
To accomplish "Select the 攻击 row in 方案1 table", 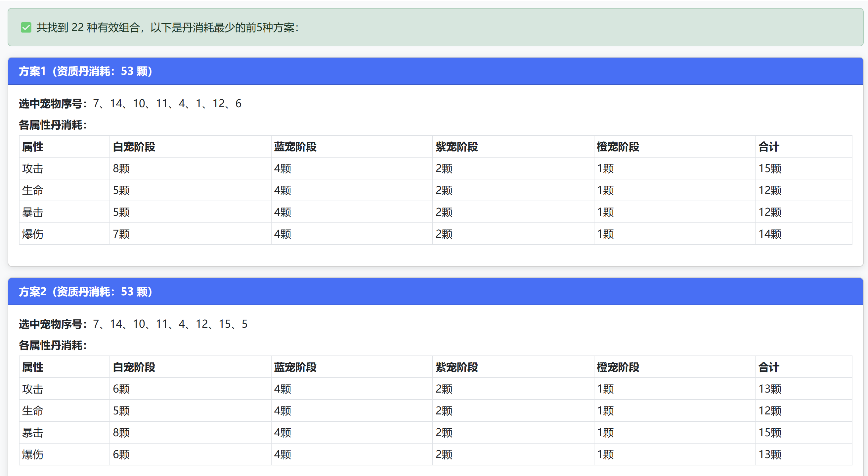I will pos(33,168).
